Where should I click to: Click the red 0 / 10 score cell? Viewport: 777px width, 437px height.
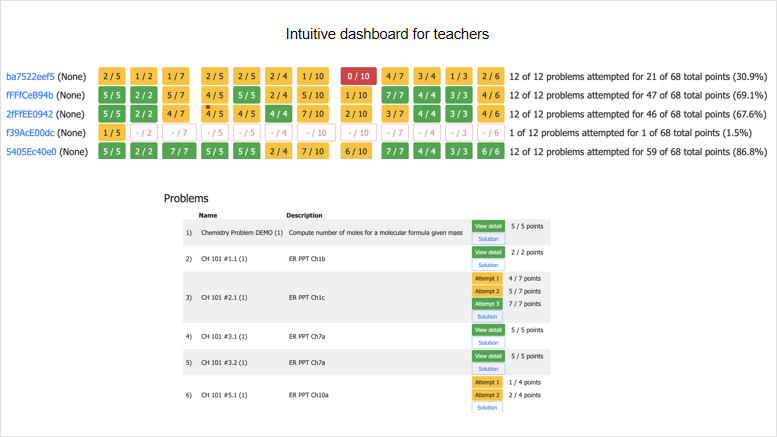pyautogui.click(x=357, y=76)
